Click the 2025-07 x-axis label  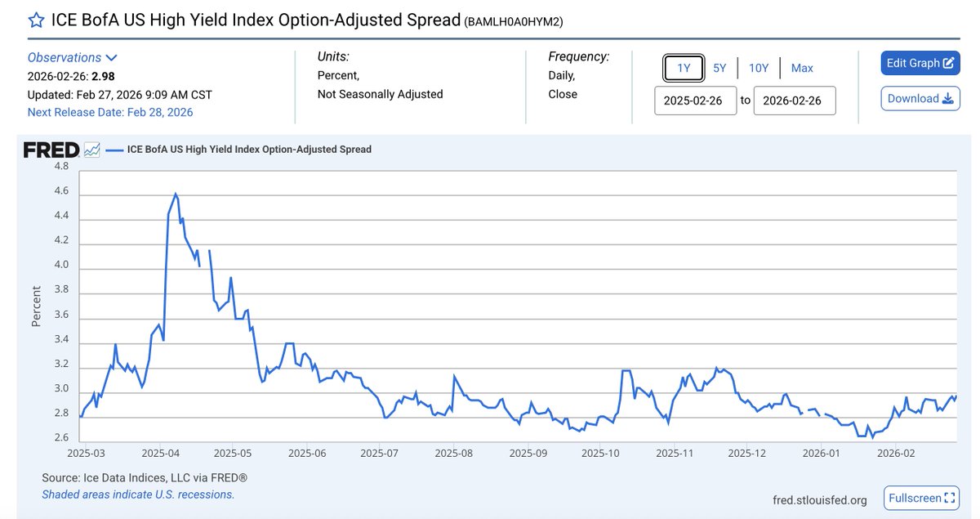point(379,452)
